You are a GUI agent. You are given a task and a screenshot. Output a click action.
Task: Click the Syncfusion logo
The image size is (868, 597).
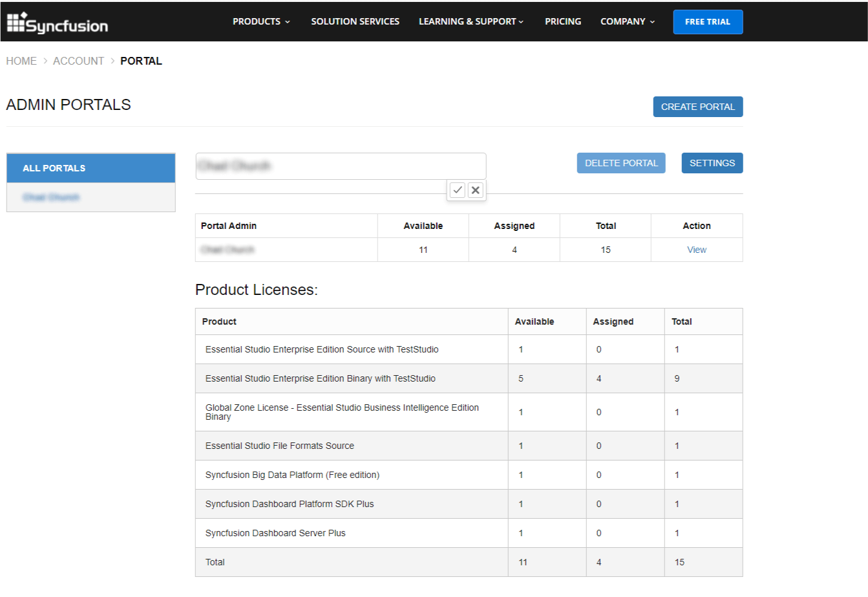point(58,23)
